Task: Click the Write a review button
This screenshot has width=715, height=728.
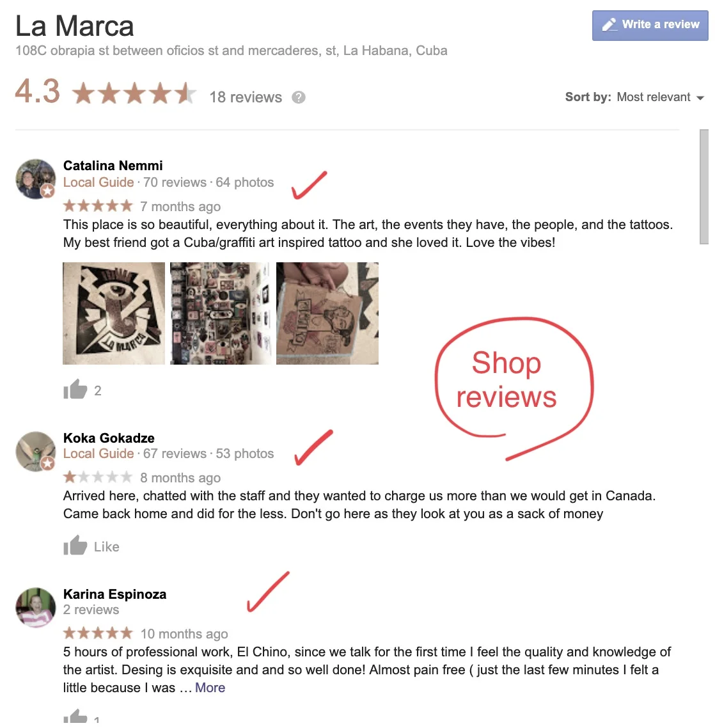Action: 650,26
